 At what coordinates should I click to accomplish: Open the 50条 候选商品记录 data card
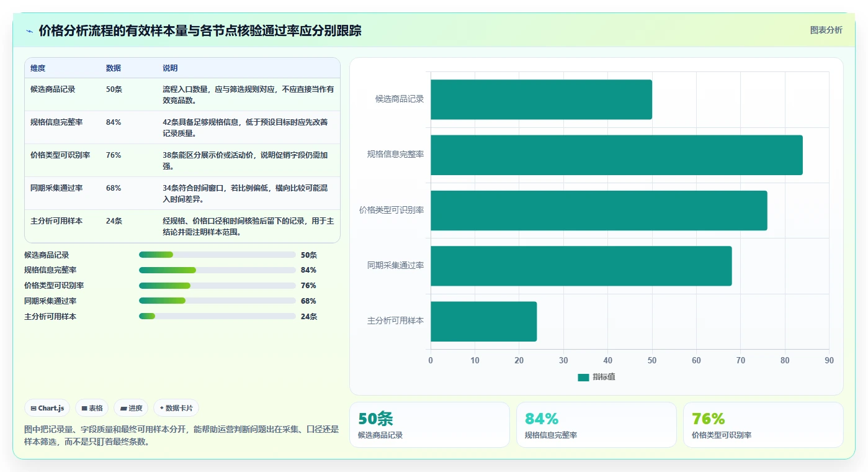[x=429, y=425]
